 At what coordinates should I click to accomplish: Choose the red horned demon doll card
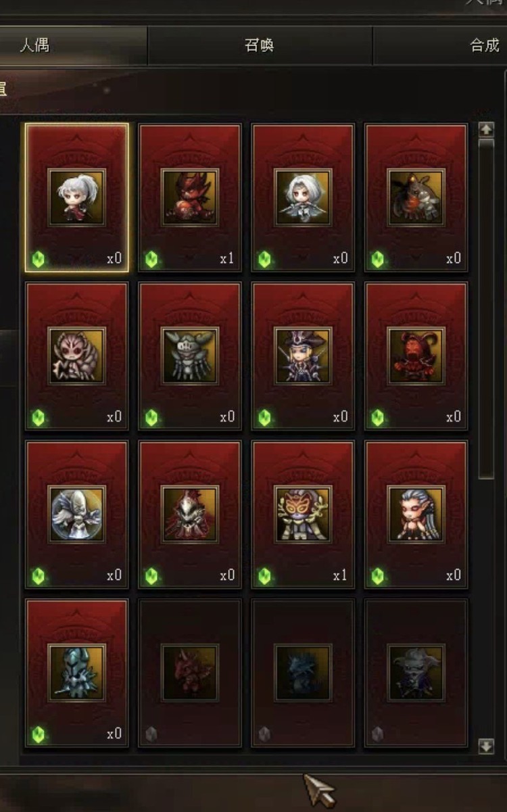[x=190, y=197]
